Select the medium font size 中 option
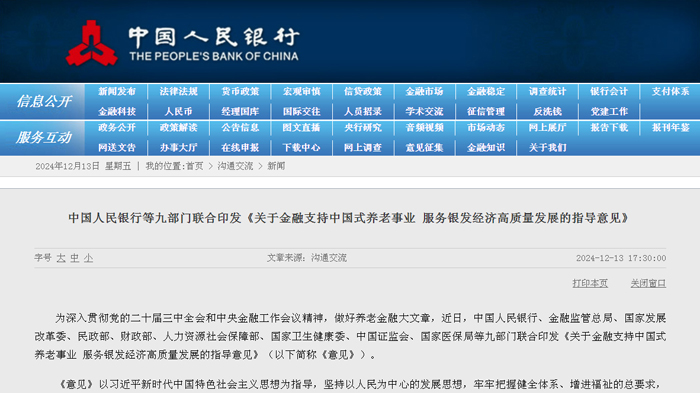 [x=75, y=258]
